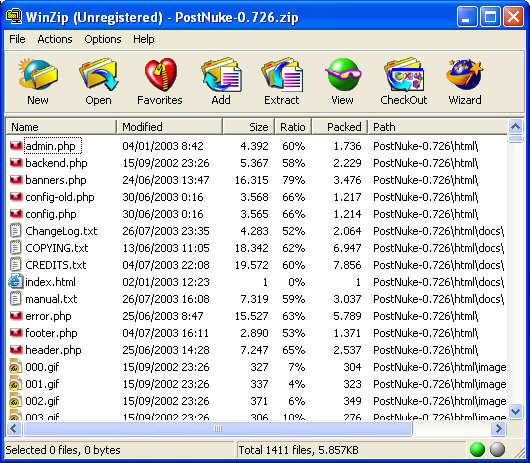Click the index.html browser icon
This screenshot has width=530, height=463.
16,282
